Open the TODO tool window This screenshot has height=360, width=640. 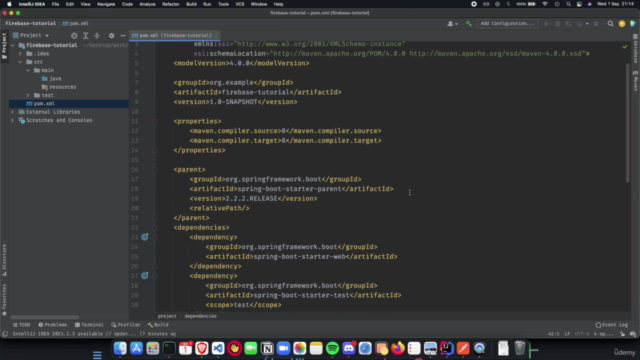point(22,325)
